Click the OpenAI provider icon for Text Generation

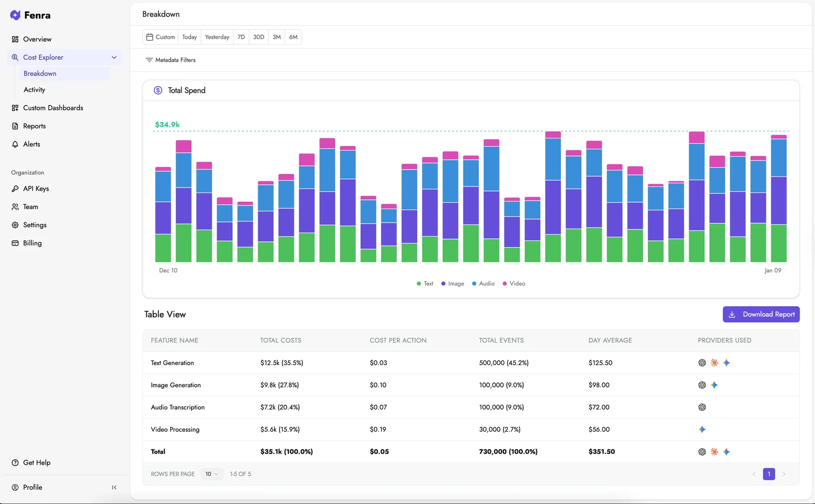[x=701, y=362]
